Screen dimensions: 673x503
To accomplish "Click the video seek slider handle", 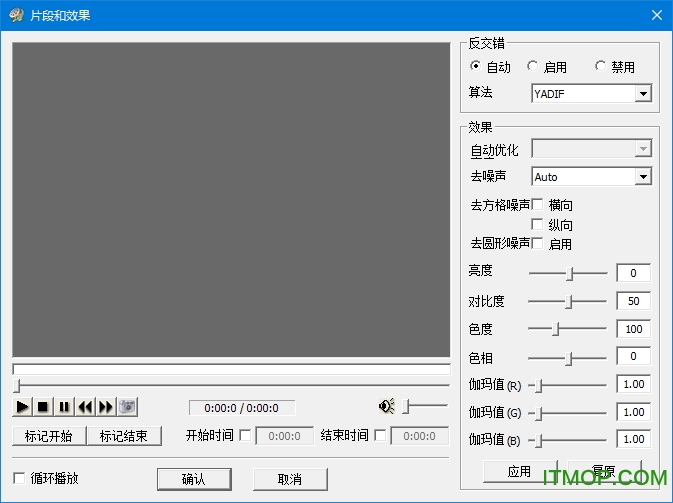I will (17, 385).
